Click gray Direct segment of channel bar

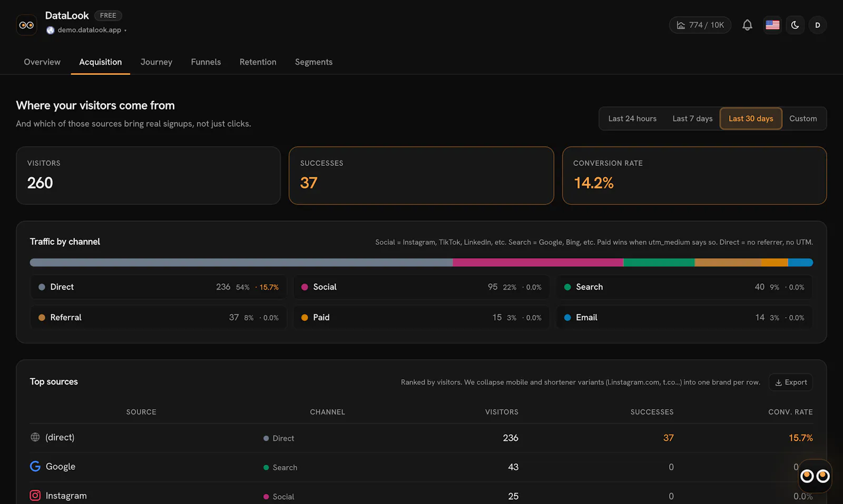241,262
